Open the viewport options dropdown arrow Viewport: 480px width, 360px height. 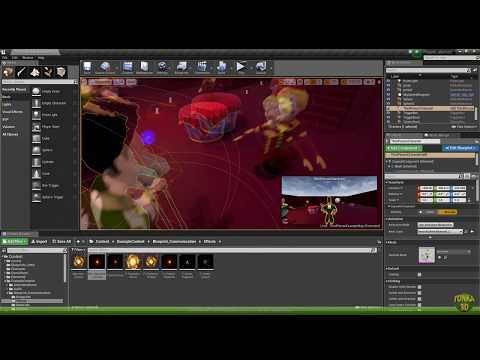pos(84,82)
